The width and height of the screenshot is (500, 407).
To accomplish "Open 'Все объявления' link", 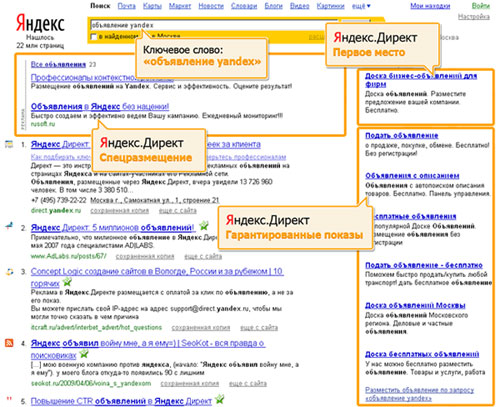I will click(x=58, y=64).
